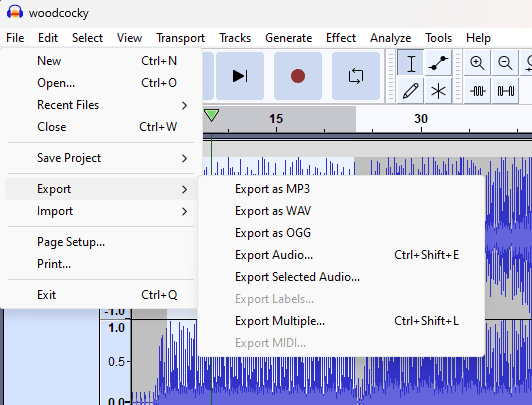Expand the Import submenu
Viewport: 532px width, 405px height.
[101, 211]
